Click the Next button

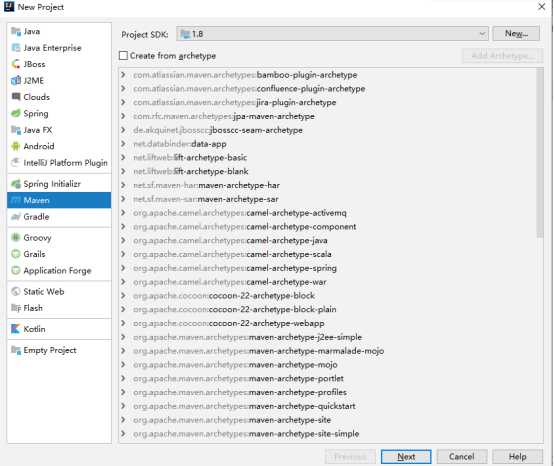pos(406,456)
